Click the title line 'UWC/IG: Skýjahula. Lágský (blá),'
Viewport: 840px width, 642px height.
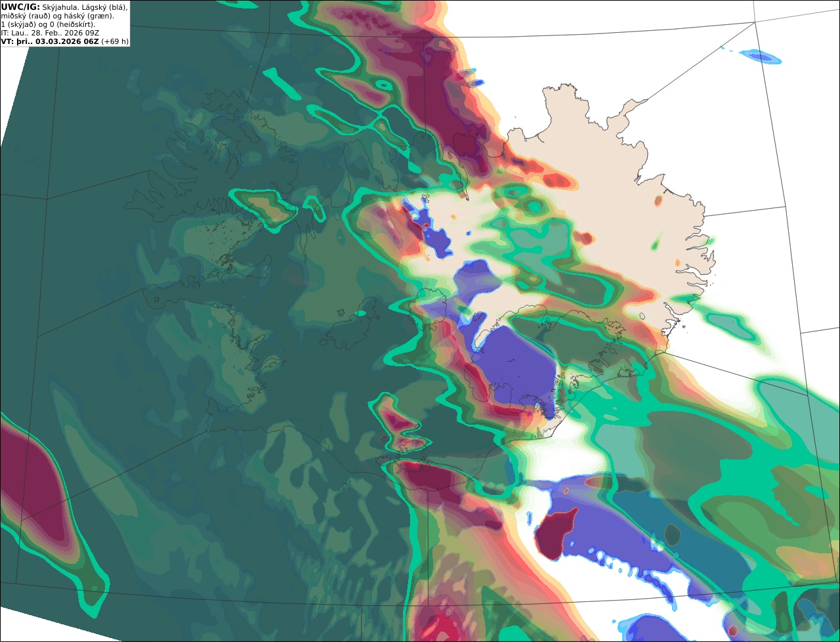point(64,7)
